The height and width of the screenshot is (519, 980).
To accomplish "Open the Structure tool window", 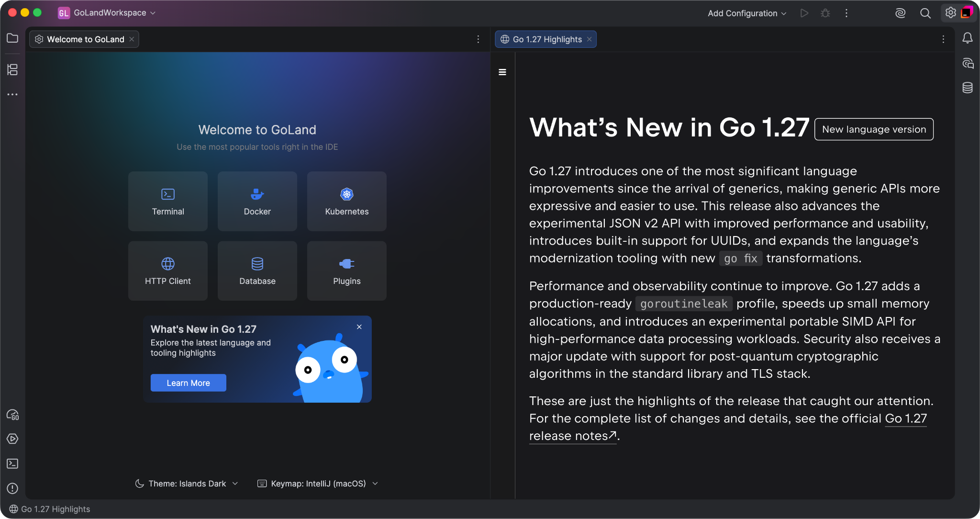I will pyautogui.click(x=12, y=70).
